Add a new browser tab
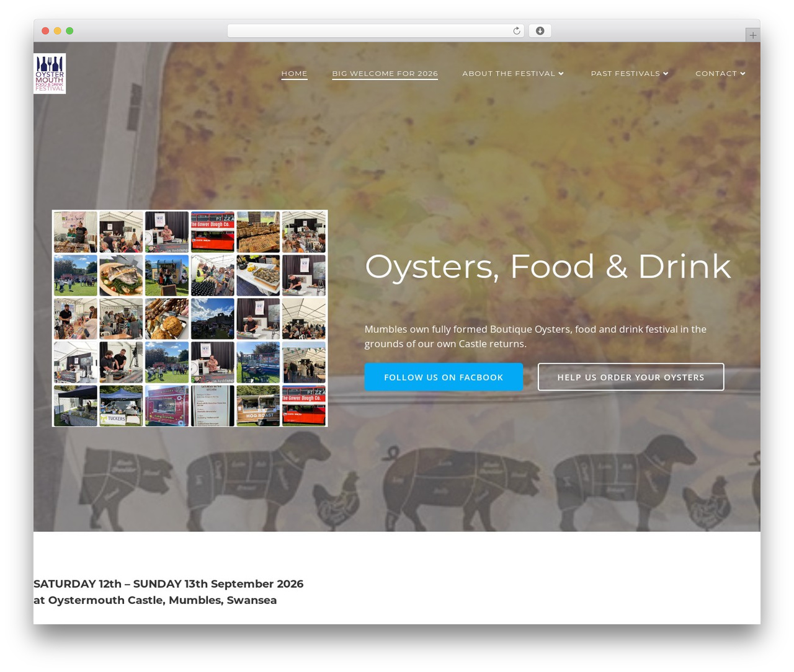794x672 pixels. tap(752, 35)
